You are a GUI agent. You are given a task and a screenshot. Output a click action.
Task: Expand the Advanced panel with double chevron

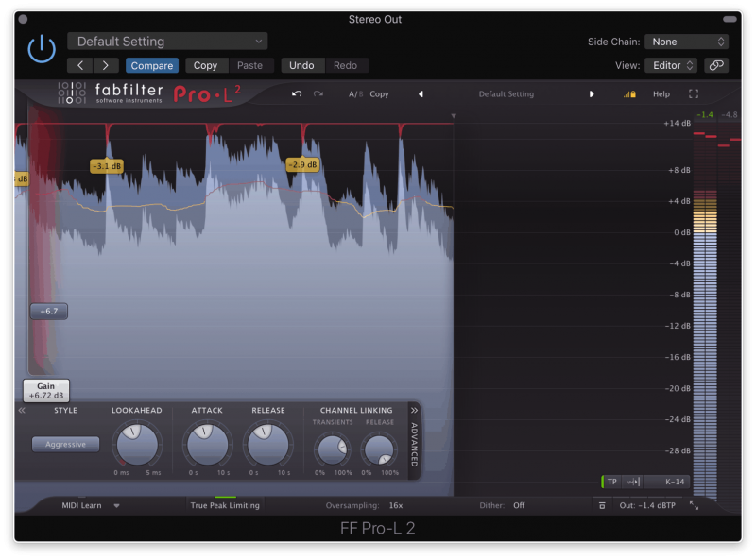(x=414, y=411)
